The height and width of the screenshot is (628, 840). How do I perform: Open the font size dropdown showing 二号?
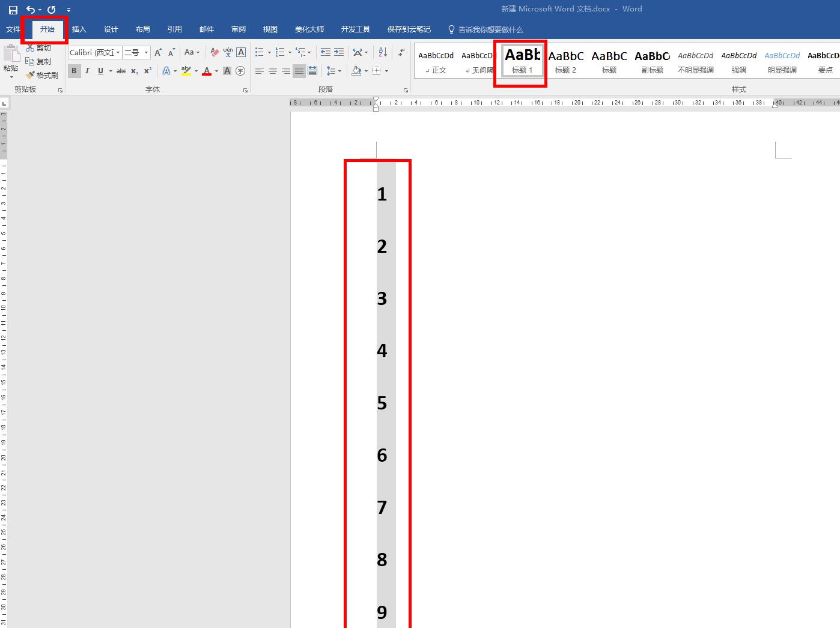[x=146, y=53]
